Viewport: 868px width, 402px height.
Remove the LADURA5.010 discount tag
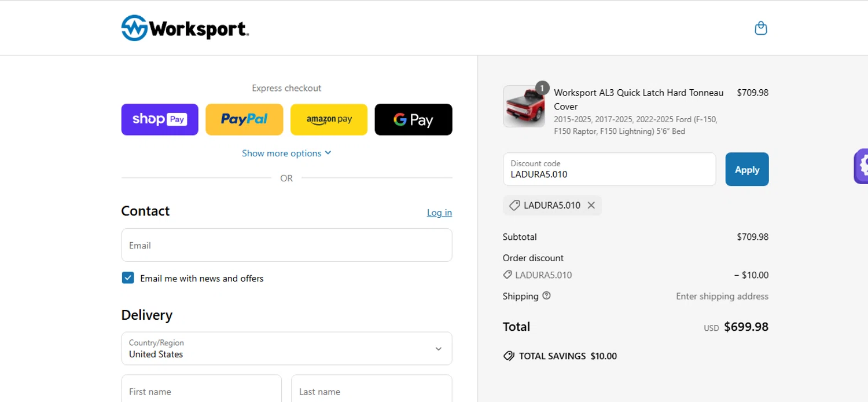click(x=591, y=205)
